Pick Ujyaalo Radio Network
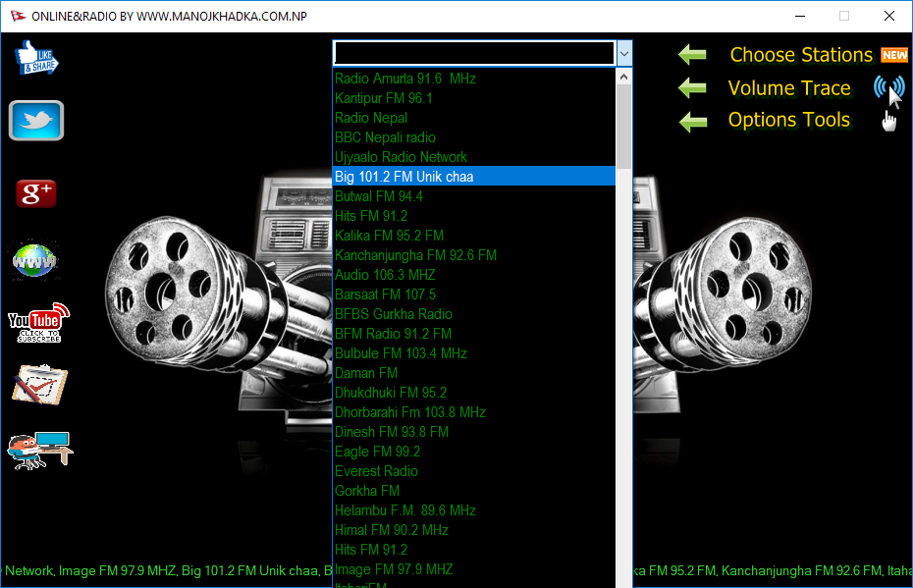This screenshot has width=913, height=588. (x=474, y=157)
